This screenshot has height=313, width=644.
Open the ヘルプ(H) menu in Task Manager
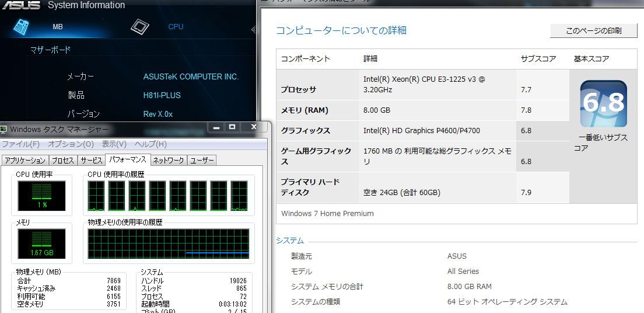pyautogui.click(x=150, y=144)
